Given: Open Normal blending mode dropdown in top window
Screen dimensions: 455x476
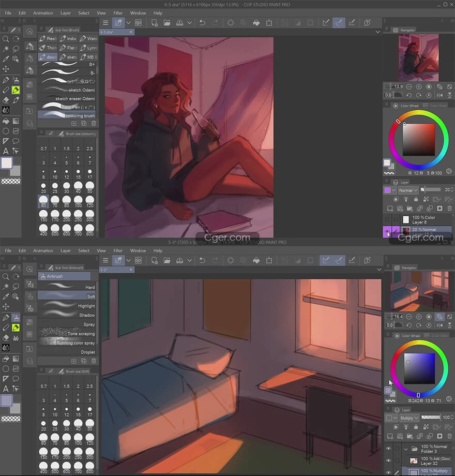Looking at the screenshot, I should pos(408,190).
